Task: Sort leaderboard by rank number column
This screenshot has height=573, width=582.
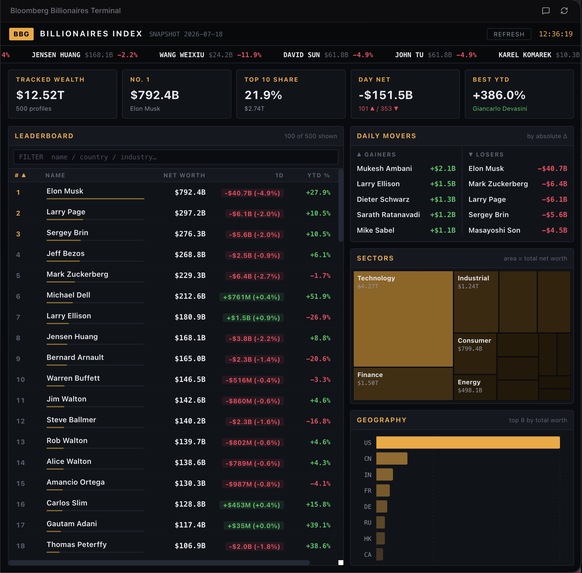Action: (20, 175)
